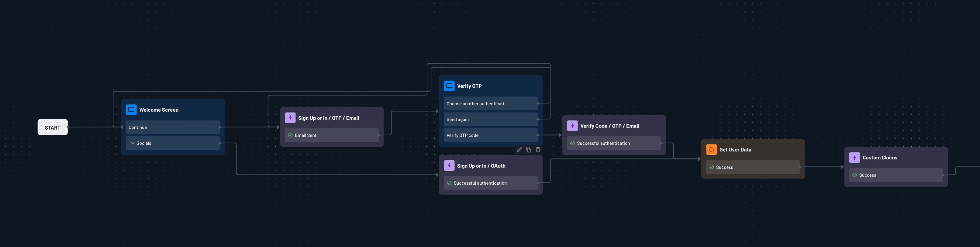The image size is (980, 247).
Task: Click the orange Get User Data icon
Action: point(711,150)
